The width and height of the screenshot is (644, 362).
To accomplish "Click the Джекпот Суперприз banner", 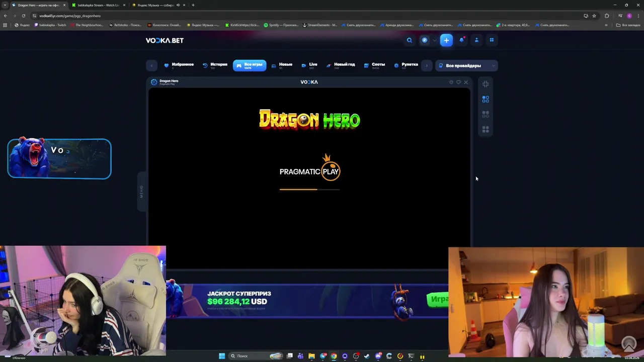I will [x=307, y=300].
